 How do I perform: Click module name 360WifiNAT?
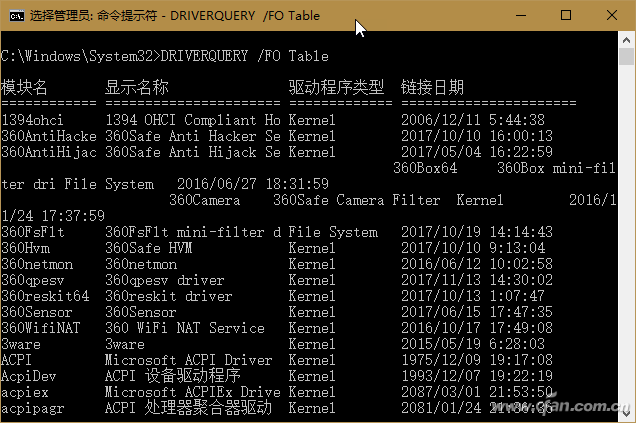[41, 328]
